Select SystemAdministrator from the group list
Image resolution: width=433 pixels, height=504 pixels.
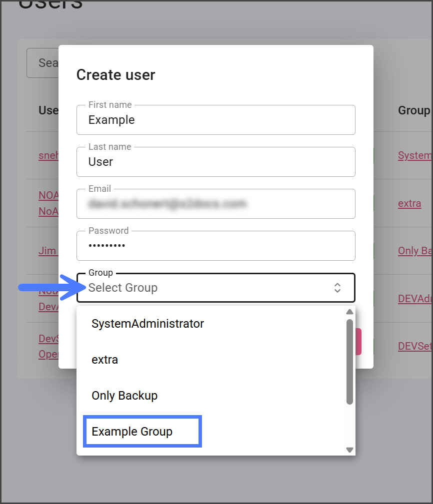[147, 324]
